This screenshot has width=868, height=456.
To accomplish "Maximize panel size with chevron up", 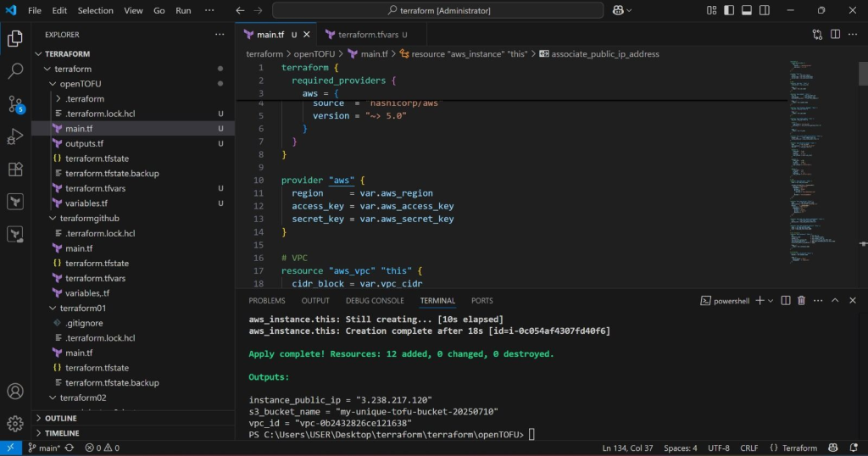I will point(835,301).
